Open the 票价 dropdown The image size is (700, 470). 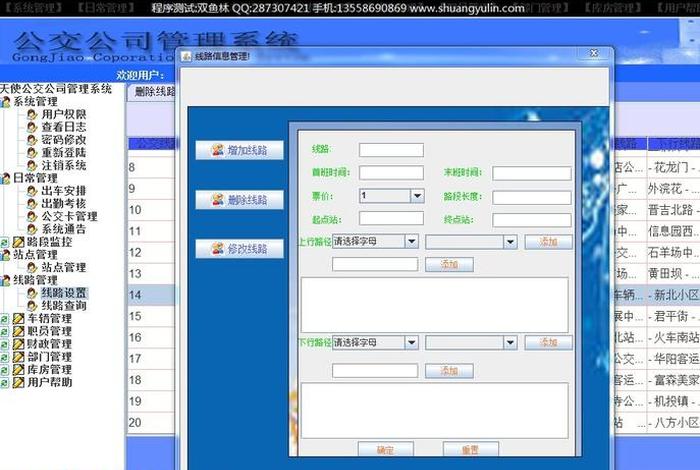coord(417,195)
